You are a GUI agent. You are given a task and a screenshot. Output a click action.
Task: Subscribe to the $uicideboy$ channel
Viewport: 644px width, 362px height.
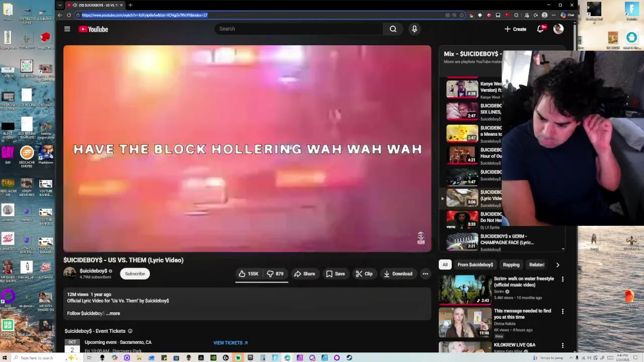(135, 274)
